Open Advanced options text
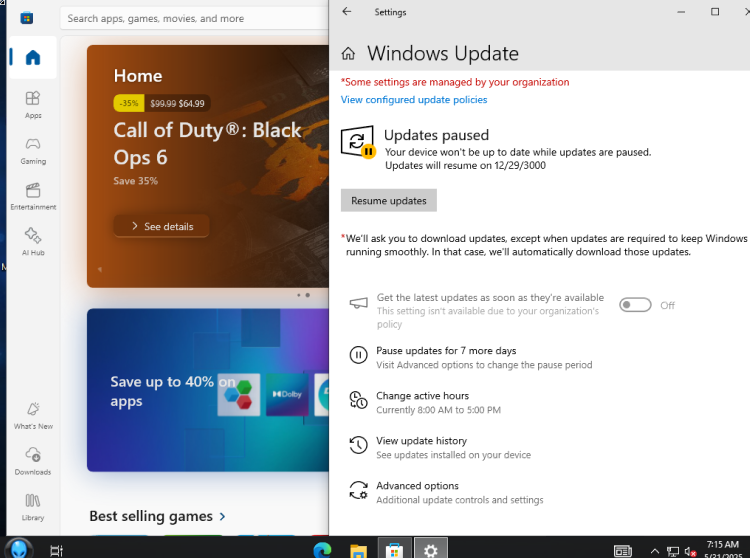This screenshot has height=558, width=750. pyautogui.click(x=417, y=485)
